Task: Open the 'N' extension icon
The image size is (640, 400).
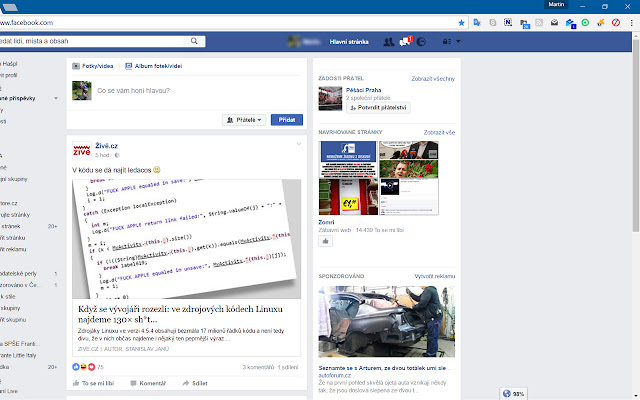Action: pyautogui.click(x=508, y=22)
